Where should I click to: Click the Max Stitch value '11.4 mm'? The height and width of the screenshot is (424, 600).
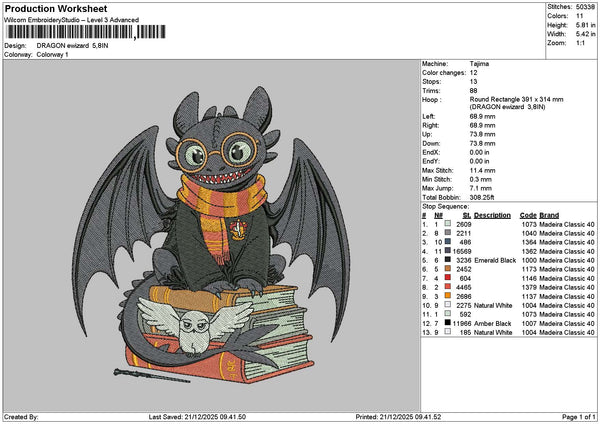482,171
